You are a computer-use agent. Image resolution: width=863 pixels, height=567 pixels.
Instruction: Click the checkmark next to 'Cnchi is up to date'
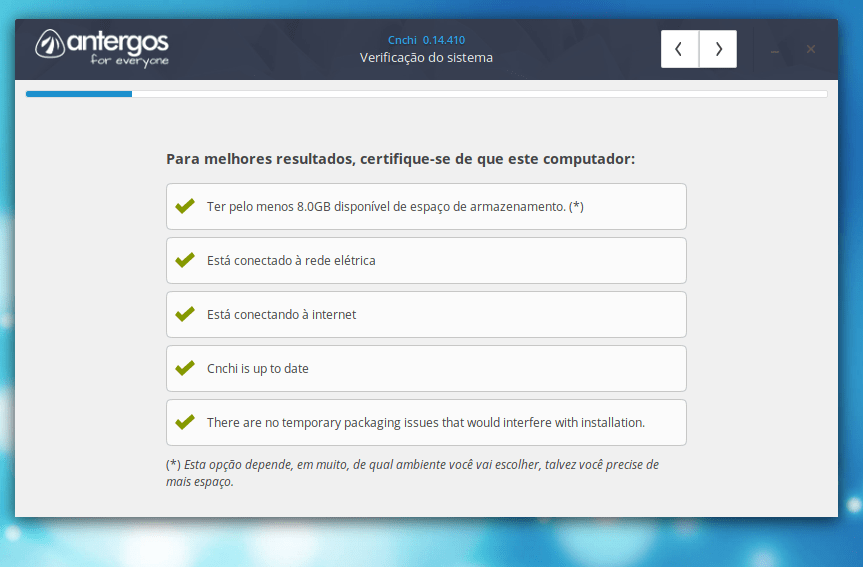pyautogui.click(x=185, y=368)
